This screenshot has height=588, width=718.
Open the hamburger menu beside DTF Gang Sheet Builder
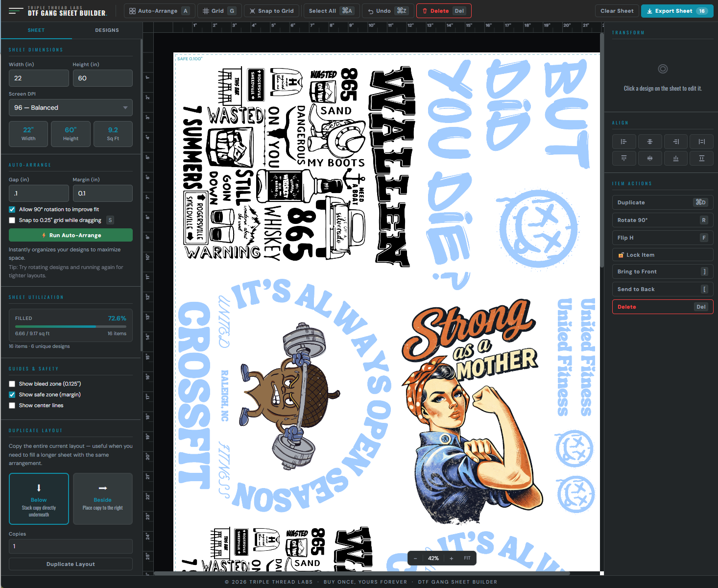[16, 11]
